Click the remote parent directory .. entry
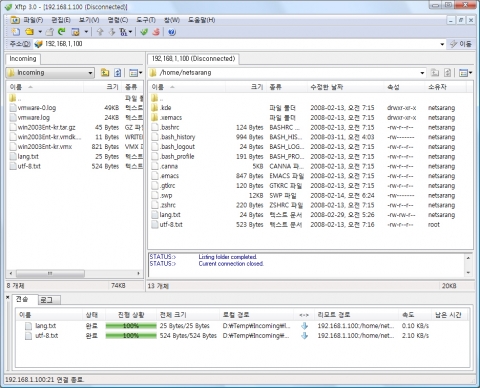 (157, 98)
